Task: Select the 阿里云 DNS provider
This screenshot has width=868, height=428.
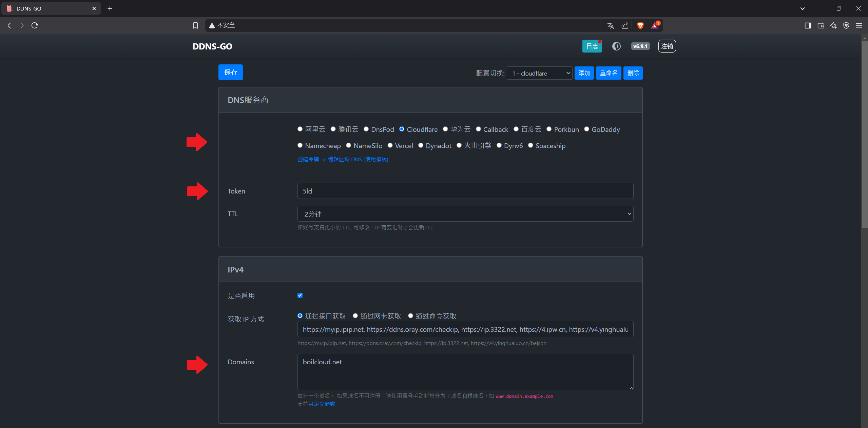Action: [x=300, y=129]
